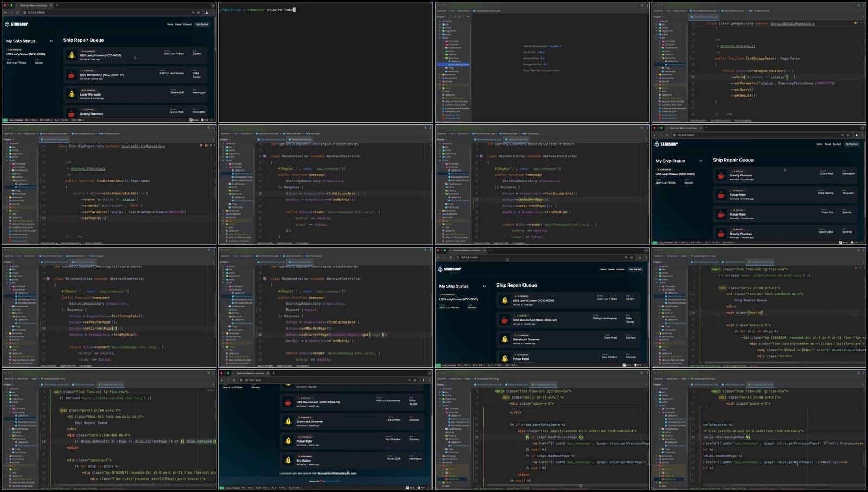Open the browser frame listing Astra Sterling
The image size is (868, 492).
click(759, 185)
